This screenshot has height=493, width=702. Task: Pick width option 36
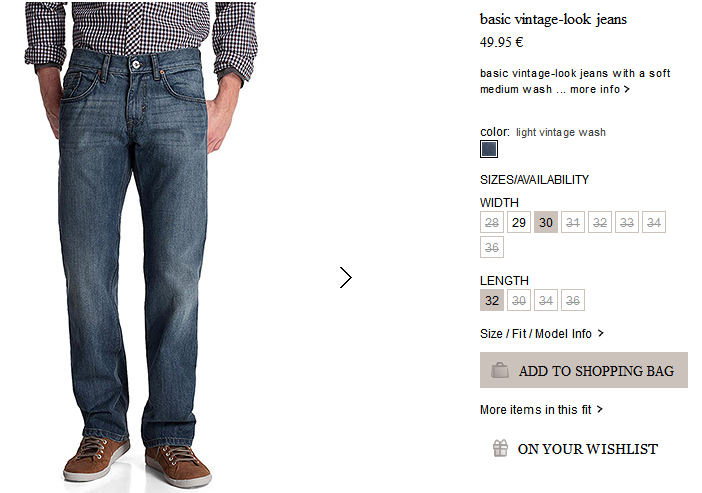pos(492,247)
